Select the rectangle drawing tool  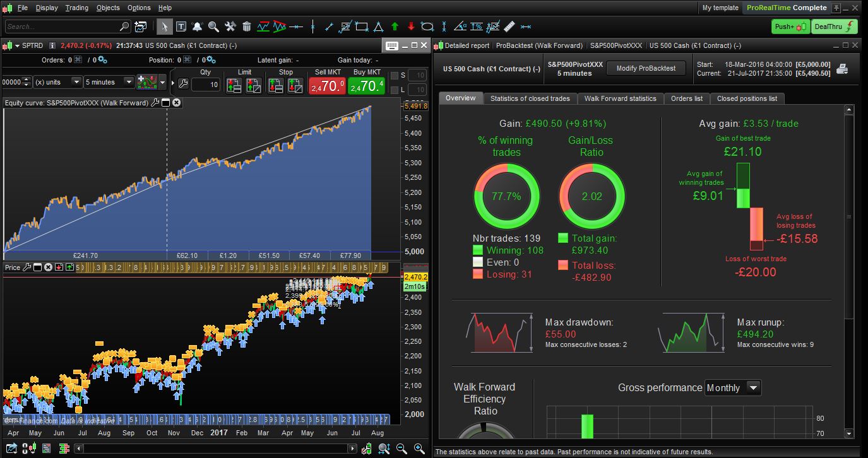coord(362,26)
